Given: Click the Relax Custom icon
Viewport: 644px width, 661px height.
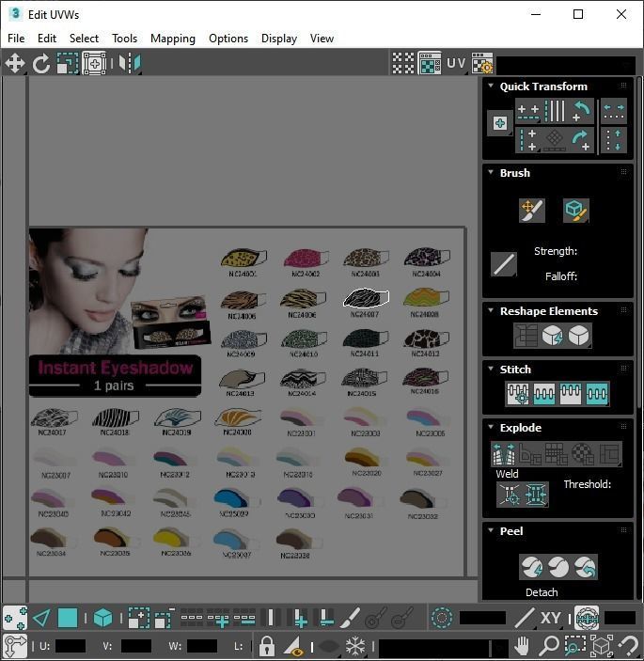Looking at the screenshot, I should pos(578,336).
